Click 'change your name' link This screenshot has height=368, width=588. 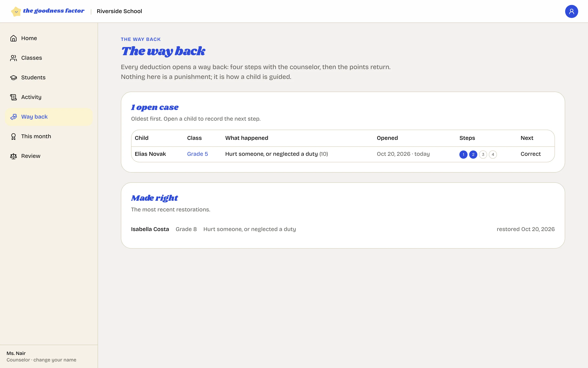point(55,360)
